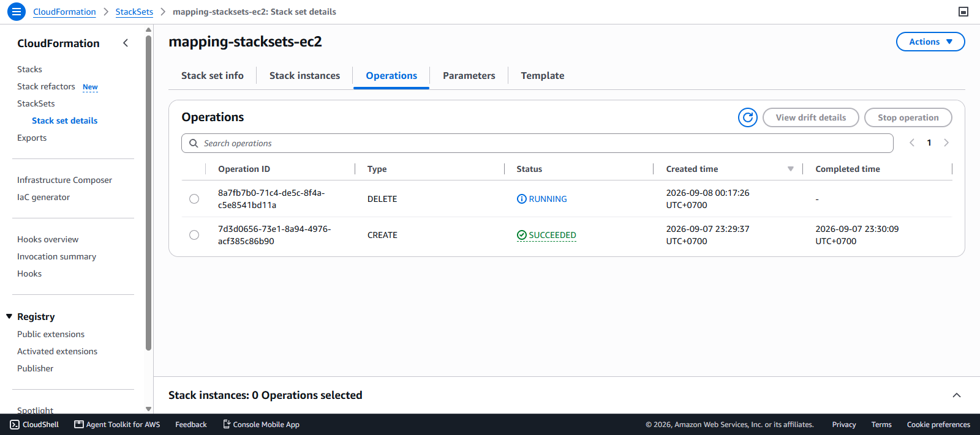
Task: Open the Terms footer link
Action: [x=881, y=425]
